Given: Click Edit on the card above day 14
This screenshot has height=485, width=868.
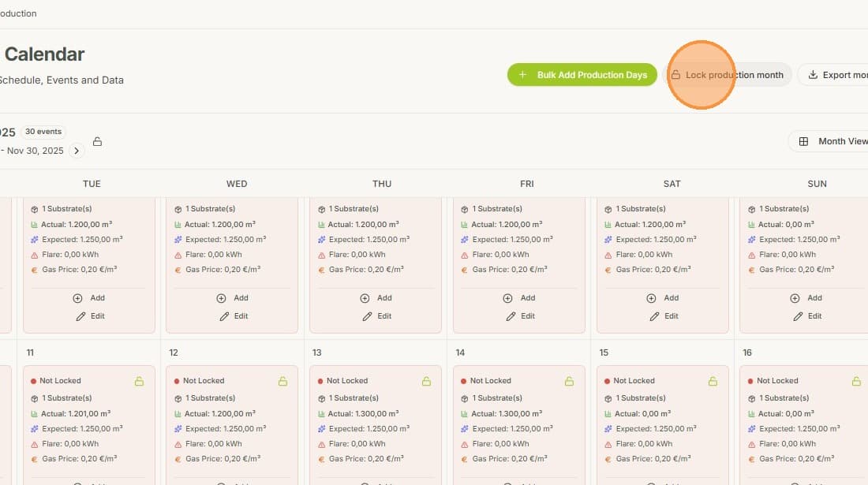Looking at the screenshot, I should 520,316.
